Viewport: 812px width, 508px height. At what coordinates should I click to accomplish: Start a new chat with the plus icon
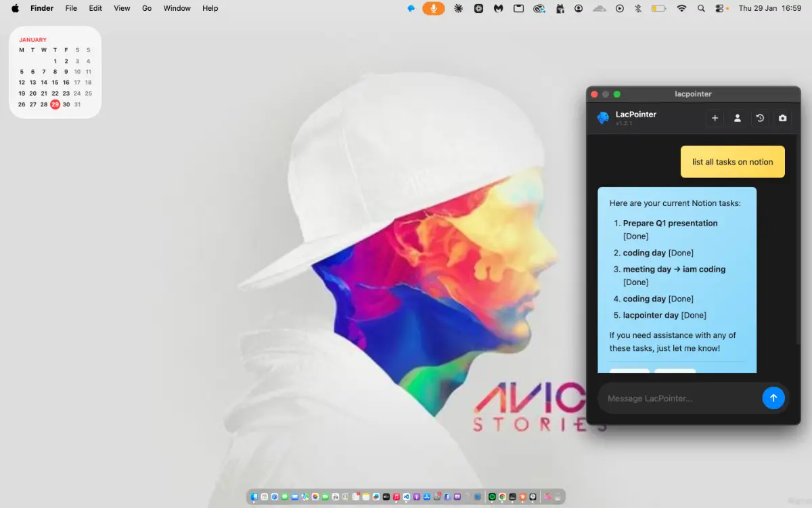(715, 118)
